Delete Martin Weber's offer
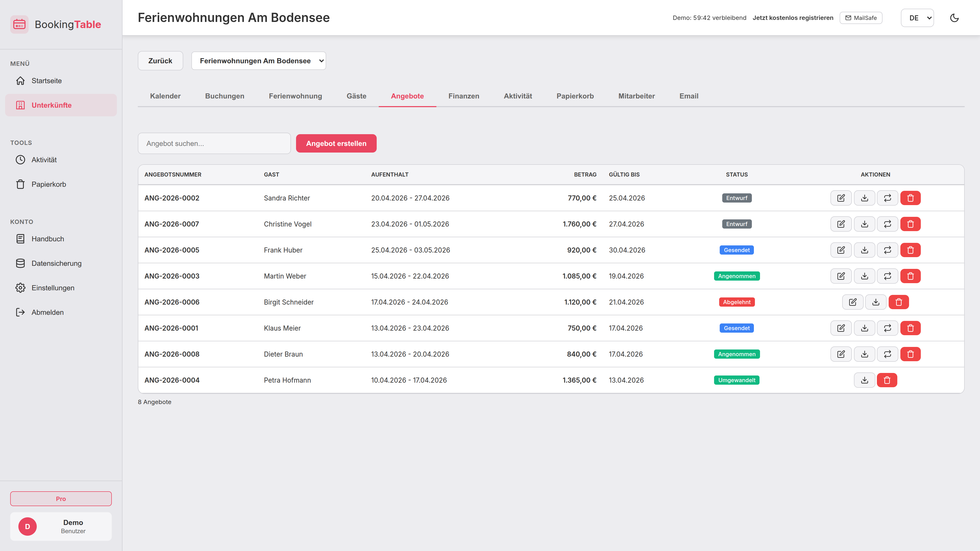The height and width of the screenshot is (551, 980). (x=910, y=276)
